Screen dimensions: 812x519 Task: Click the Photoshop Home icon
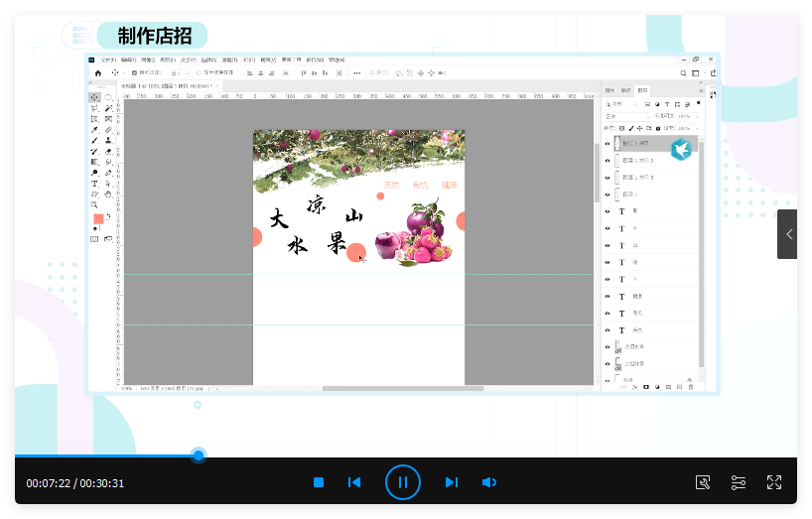(x=97, y=72)
